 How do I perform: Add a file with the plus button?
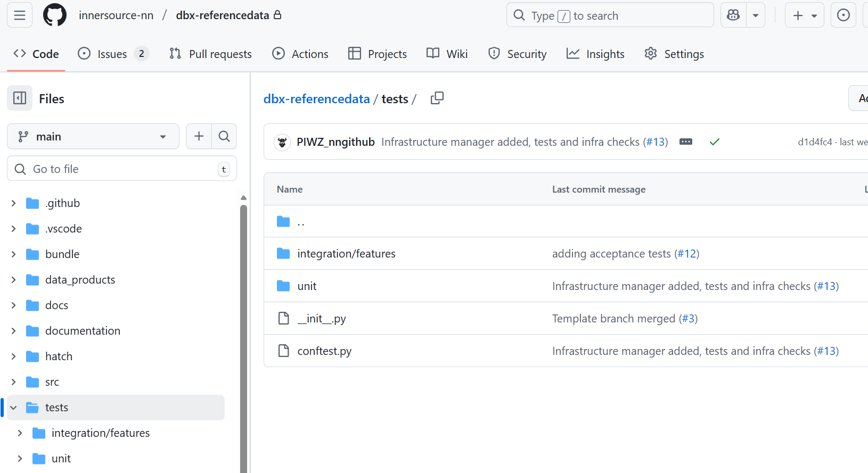pos(199,137)
